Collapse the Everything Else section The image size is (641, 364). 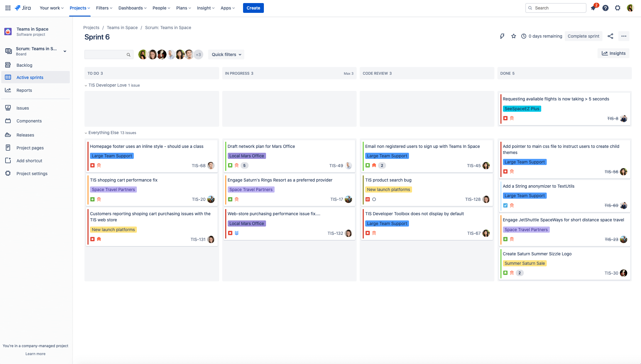coord(85,133)
